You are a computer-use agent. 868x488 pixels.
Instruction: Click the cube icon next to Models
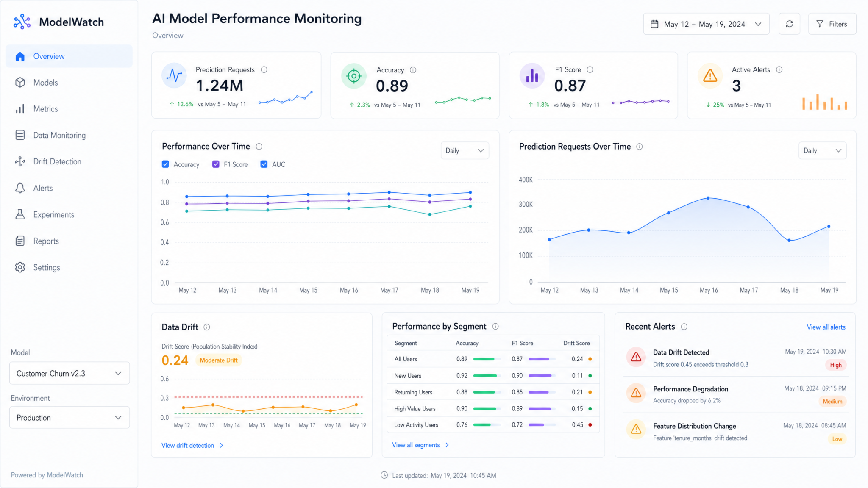[x=20, y=82]
